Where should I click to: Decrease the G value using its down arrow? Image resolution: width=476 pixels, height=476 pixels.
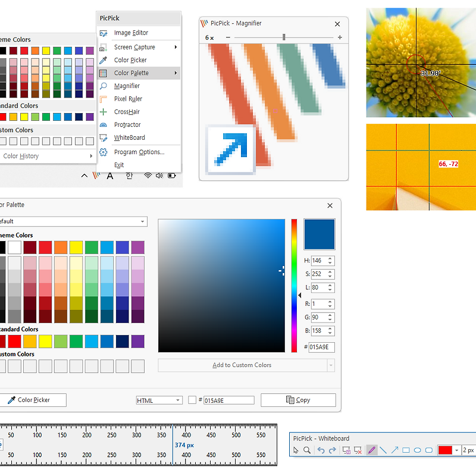pyautogui.click(x=330, y=320)
